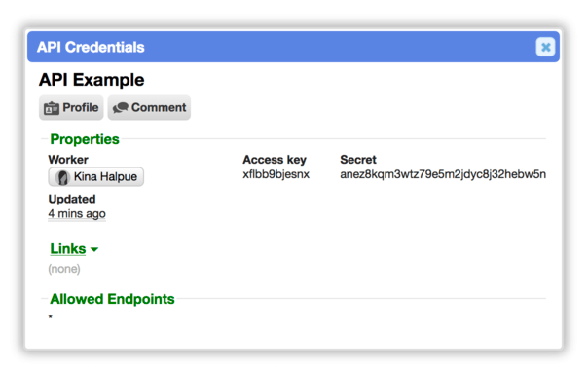The image size is (588, 371).
Task: Click the Links section heading
Action: click(x=68, y=248)
